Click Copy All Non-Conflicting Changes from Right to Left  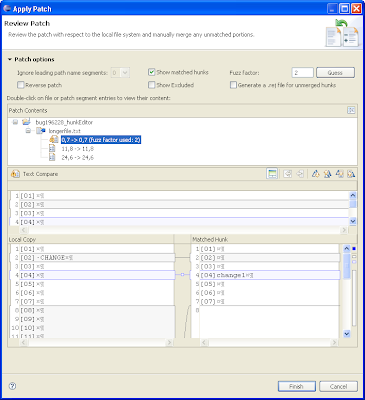tap(288, 174)
